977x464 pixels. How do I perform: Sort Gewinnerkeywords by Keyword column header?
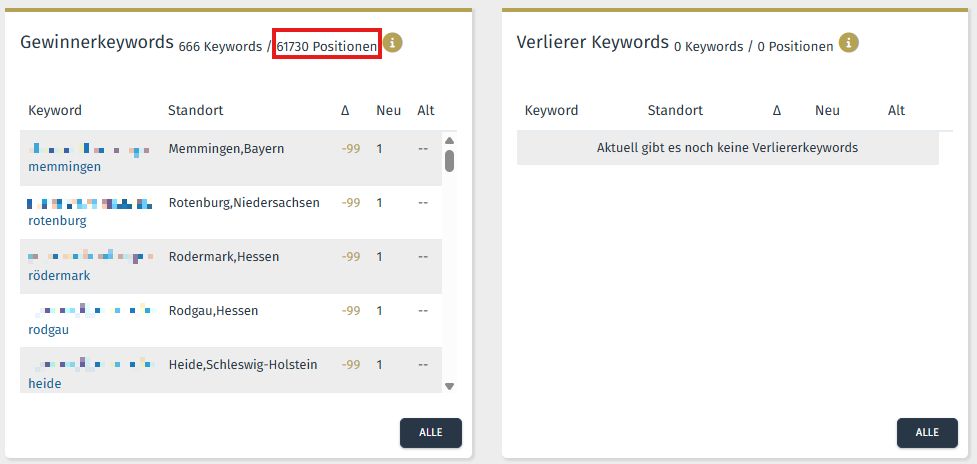(55, 111)
